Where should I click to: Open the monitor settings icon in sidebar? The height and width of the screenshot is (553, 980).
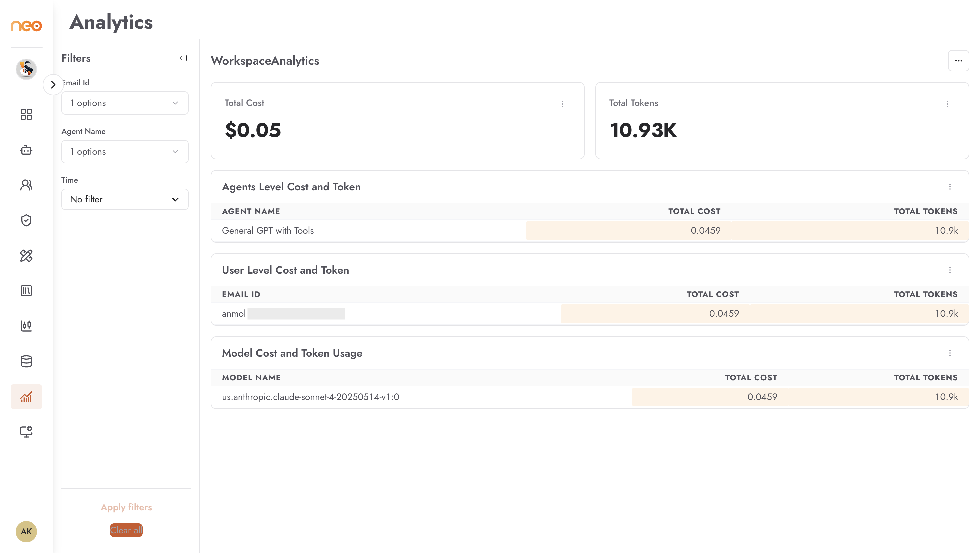pos(26,432)
